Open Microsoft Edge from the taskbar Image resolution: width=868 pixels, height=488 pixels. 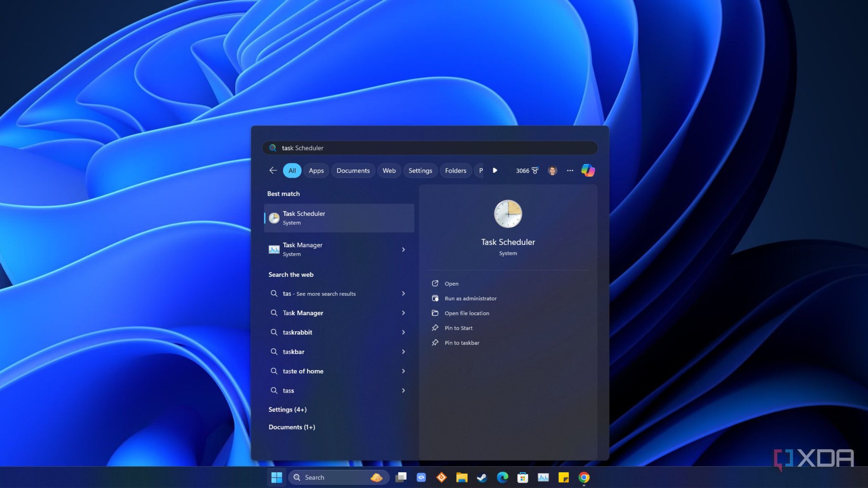coord(503,477)
